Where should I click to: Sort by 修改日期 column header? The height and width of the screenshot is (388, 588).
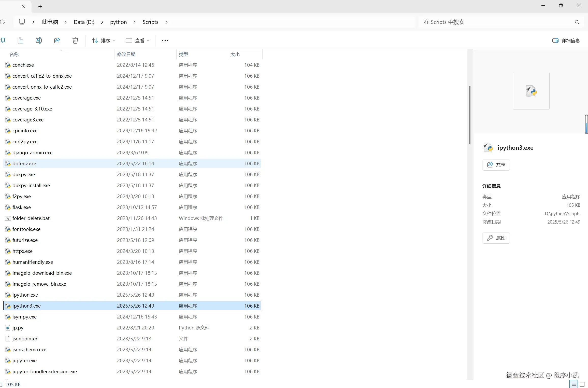point(126,54)
